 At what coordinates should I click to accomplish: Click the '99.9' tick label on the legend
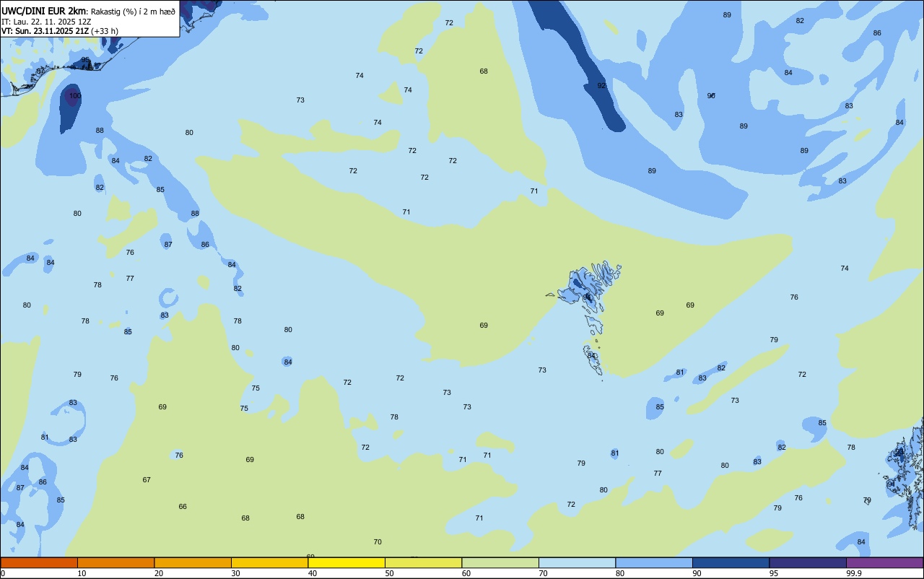tap(854, 573)
